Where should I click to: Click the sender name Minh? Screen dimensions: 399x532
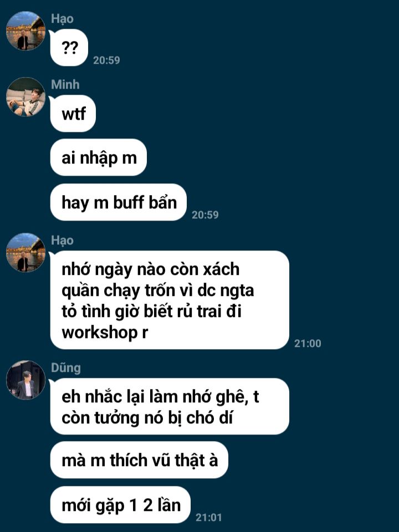(x=65, y=84)
